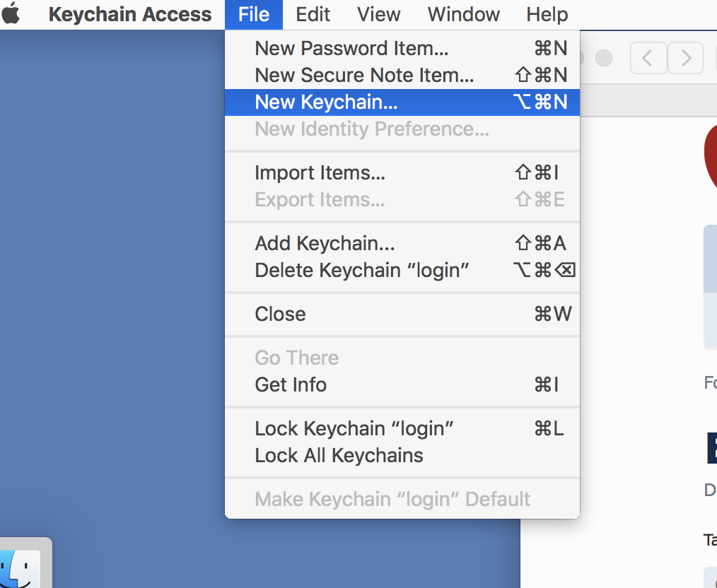This screenshot has height=588, width=717.
Task: Open the Apple menu
Action: [11, 13]
